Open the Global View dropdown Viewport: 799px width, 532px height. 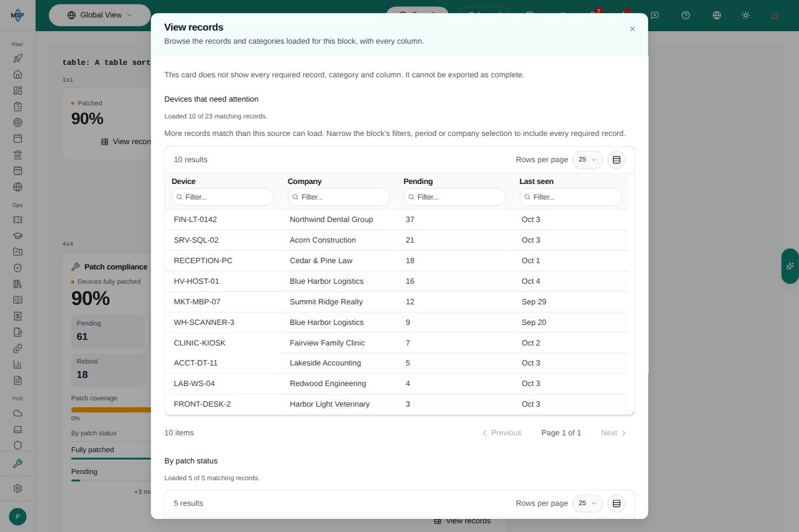pyautogui.click(x=100, y=15)
